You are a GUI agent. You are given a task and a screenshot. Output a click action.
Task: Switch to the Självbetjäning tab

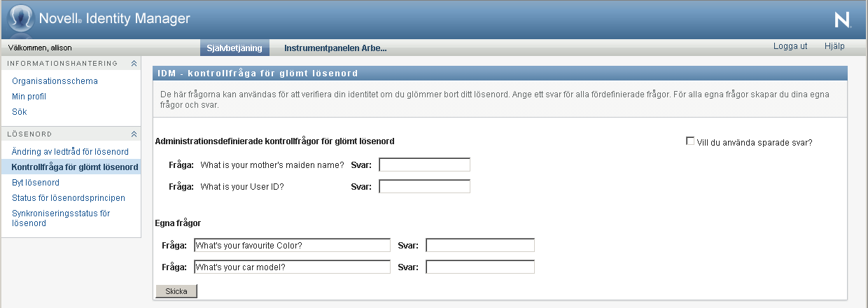[x=234, y=48]
